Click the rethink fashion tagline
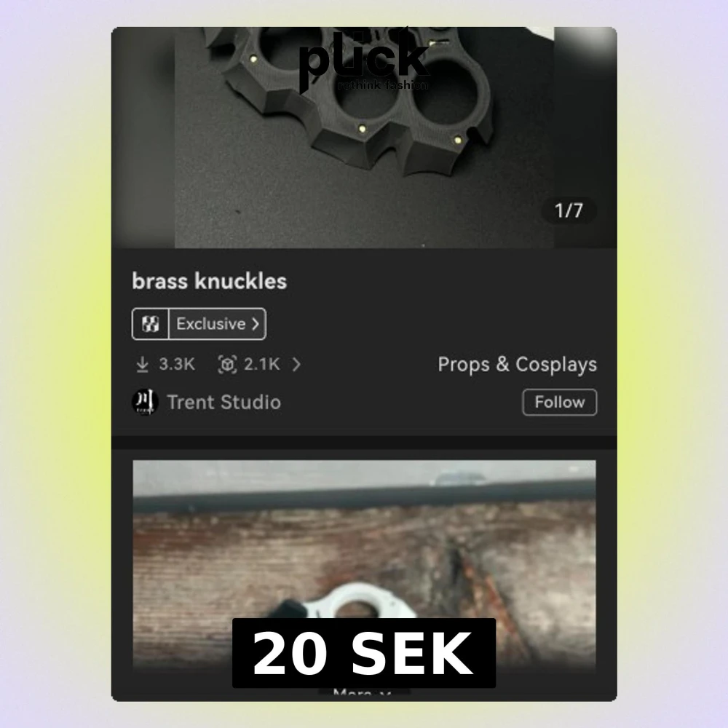 [x=383, y=85]
